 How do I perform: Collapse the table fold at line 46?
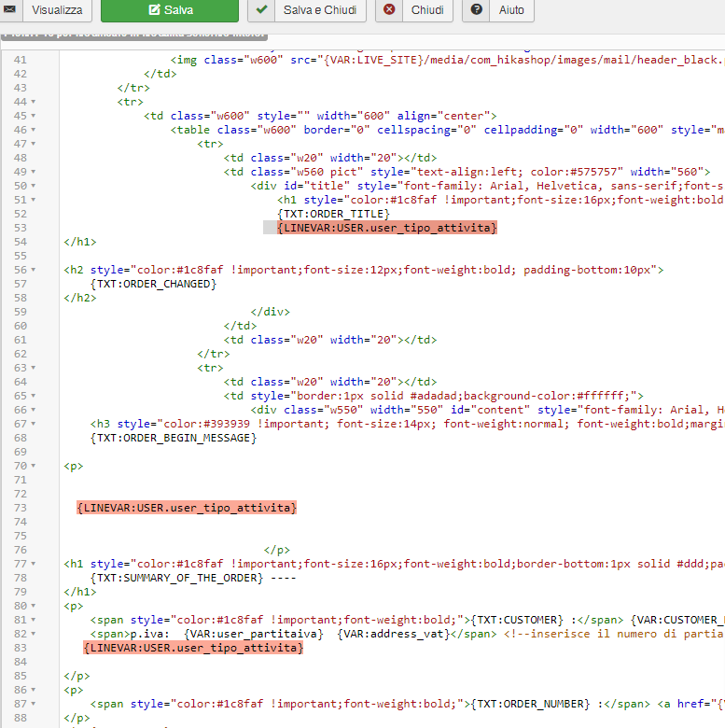[x=34, y=130]
